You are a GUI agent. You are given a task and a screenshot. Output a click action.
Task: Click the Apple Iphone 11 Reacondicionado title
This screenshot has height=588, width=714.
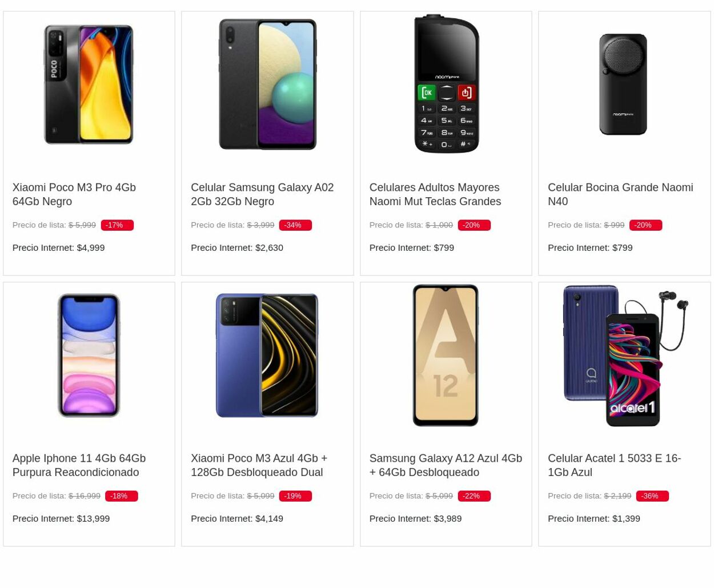(79, 465)
